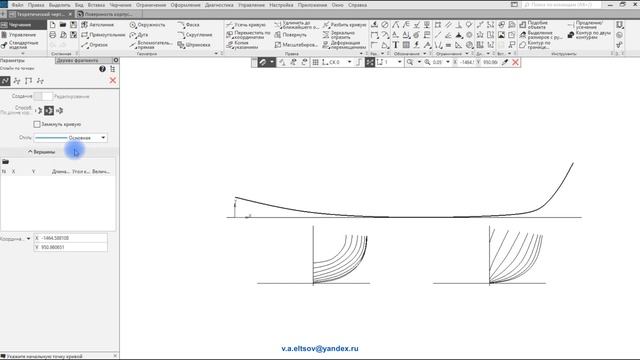Screen dimensions: 640x360
Task: Select the Скругление fillet tool
Action: 195,35
